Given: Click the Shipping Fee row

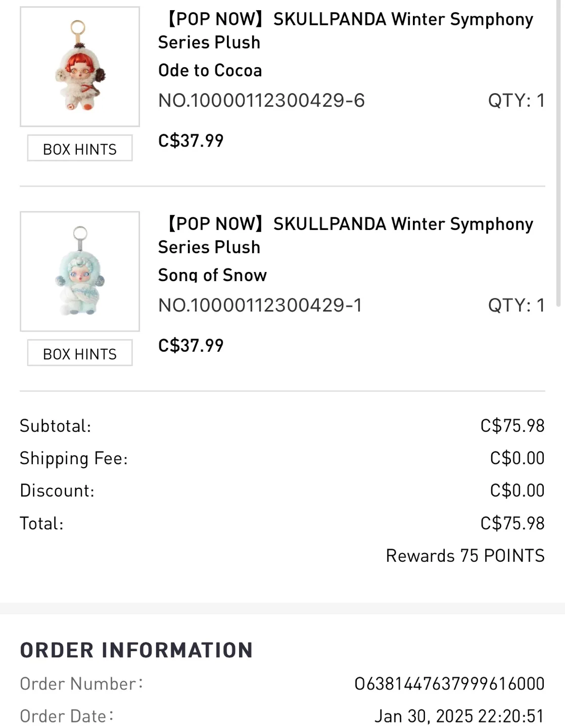Looking at the screenshot, I should (x=74, y=458).
